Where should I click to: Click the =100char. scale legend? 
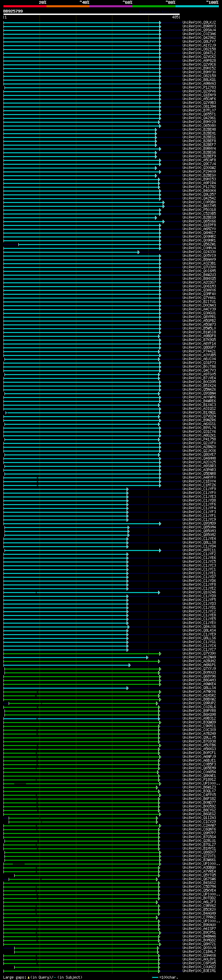point(165,977)
